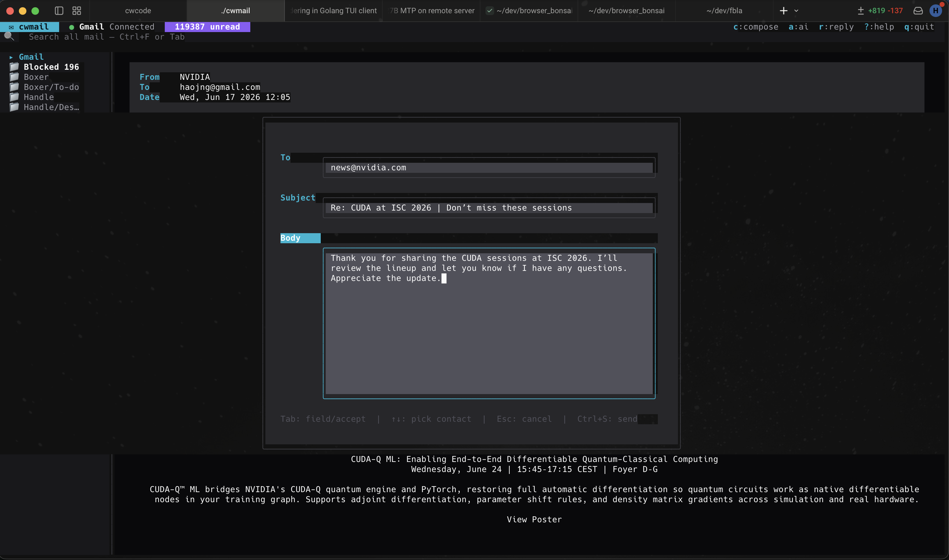Viewport: 949px width, 560px height.
Task: Focus the Search all mail field
Action: (107, 37)
